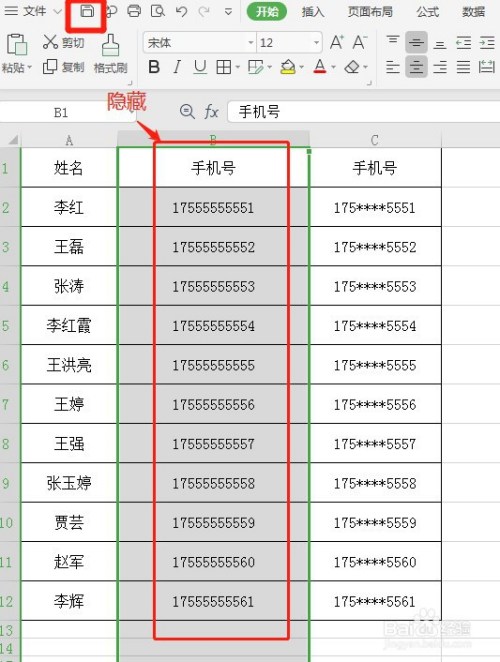500x662 pixels.
Task: Click the formula bar showing 手机号
Action: click(x=364, y=112)
